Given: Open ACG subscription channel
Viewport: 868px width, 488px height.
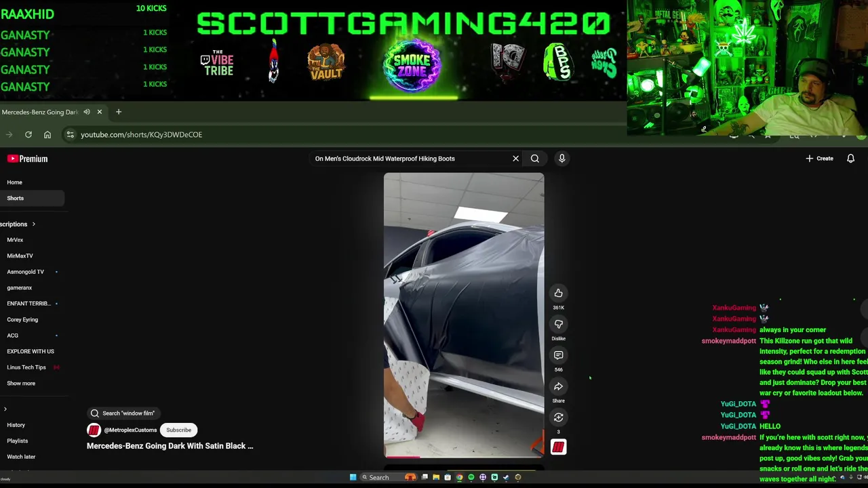Looking at the screenshot, I should click(12, 335).
